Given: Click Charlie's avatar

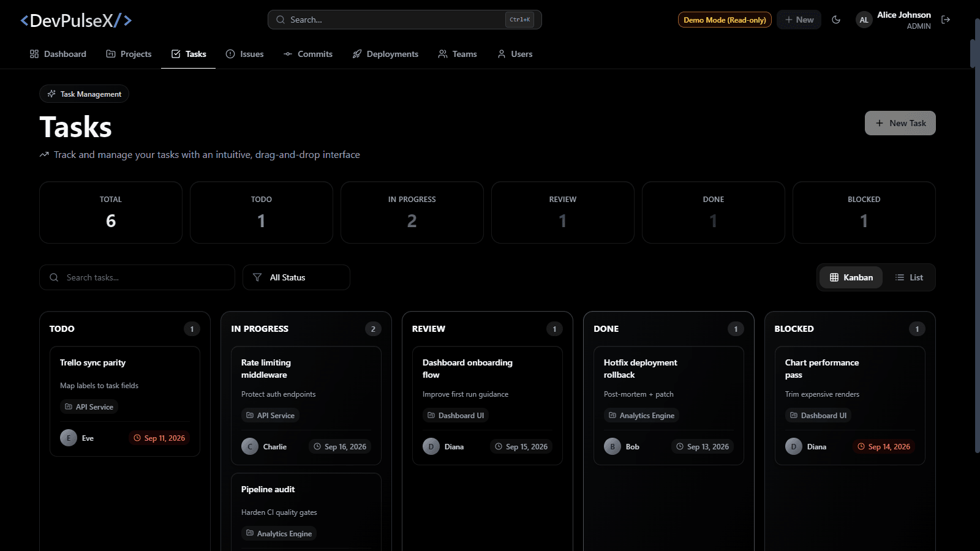Looking at the screenshot, I should 250,446.
